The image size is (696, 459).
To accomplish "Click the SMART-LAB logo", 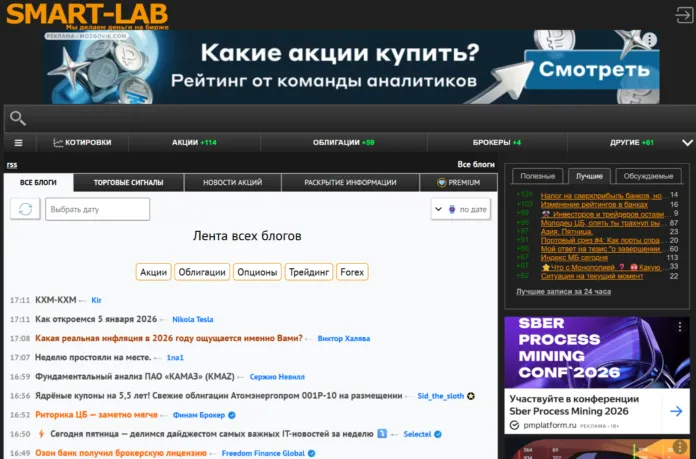I will point(87,15).
